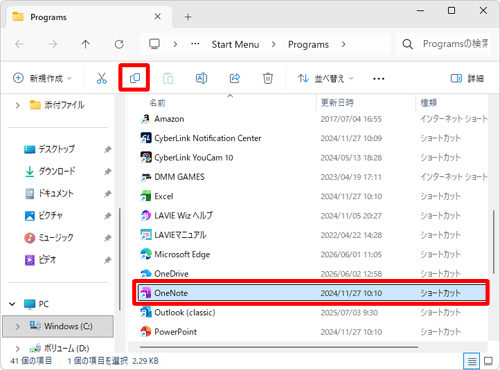This screenshot has width=500, height=370.
Task: Sort by the 更新日時 column header
Action: coord(337,103)
